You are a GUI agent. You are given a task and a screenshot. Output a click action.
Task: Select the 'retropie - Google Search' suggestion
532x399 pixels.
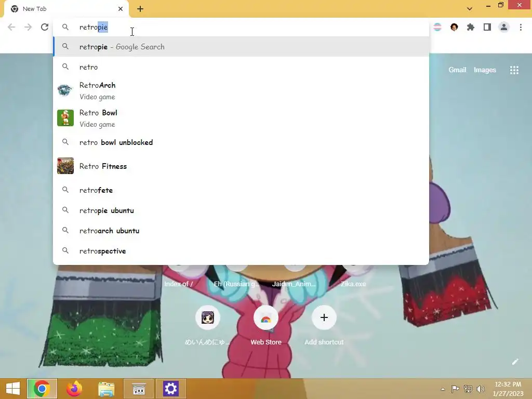241,46
